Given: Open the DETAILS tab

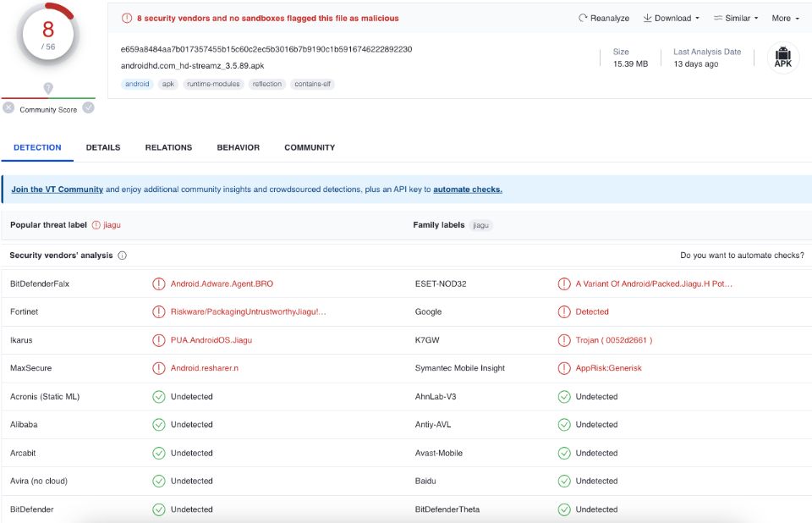Looking at the screenshot, I should click(103, 148).
